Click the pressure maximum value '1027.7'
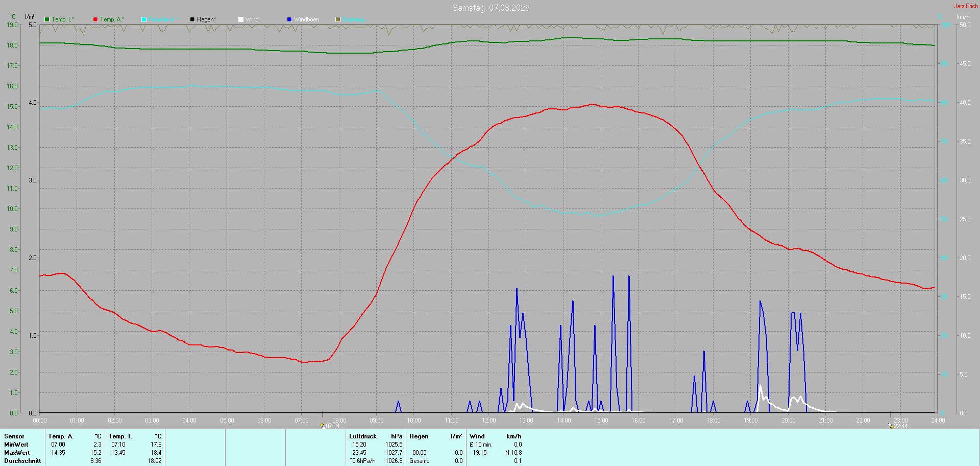 click(x=394, y=453)
